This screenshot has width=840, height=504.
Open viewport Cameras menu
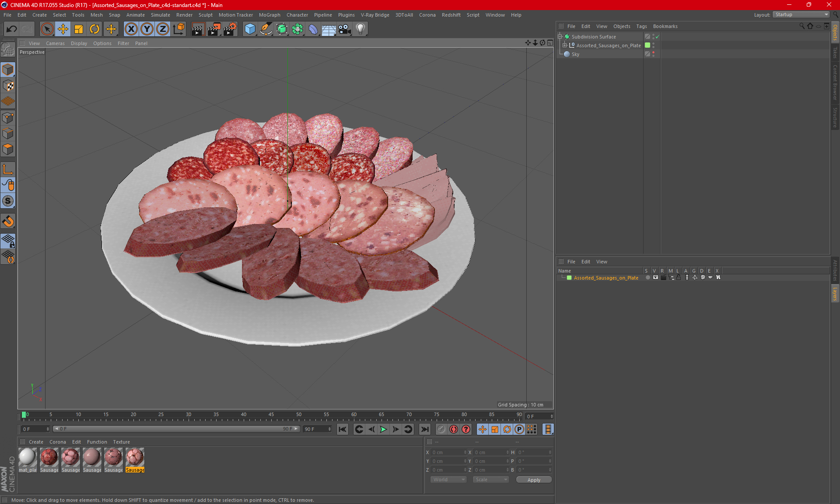(55, 43)
